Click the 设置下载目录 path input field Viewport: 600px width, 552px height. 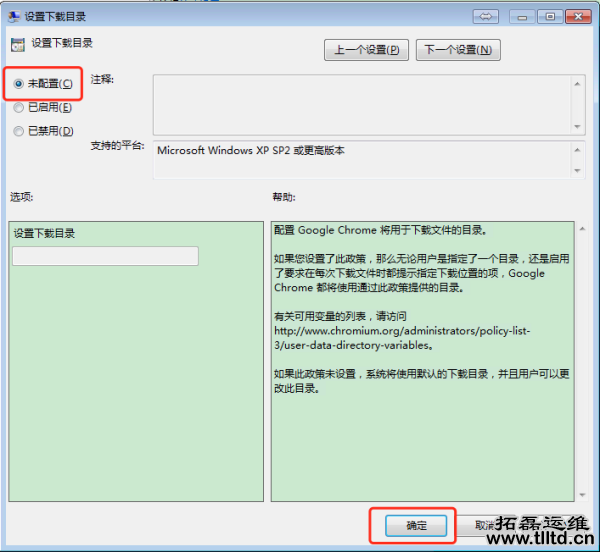(105, 256)
